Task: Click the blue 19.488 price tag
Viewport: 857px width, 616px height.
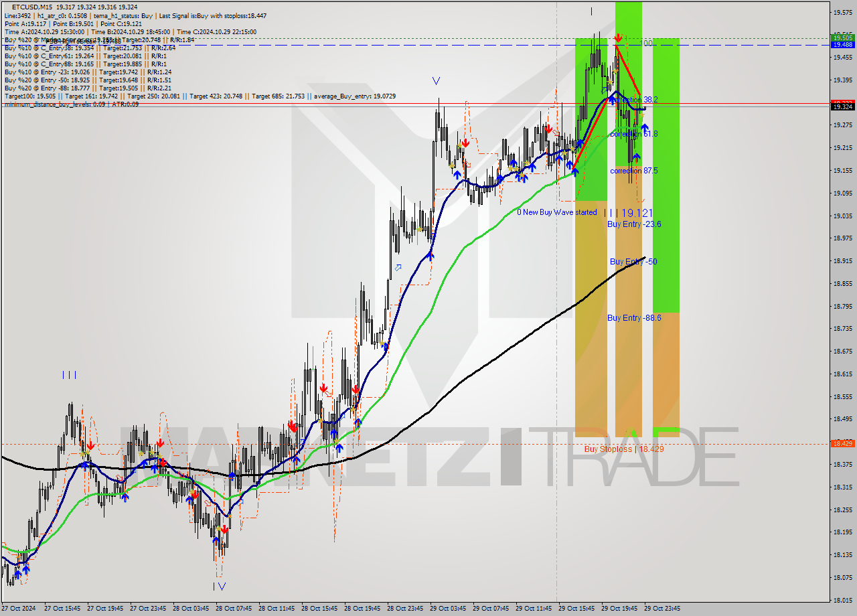Action: 842,45
